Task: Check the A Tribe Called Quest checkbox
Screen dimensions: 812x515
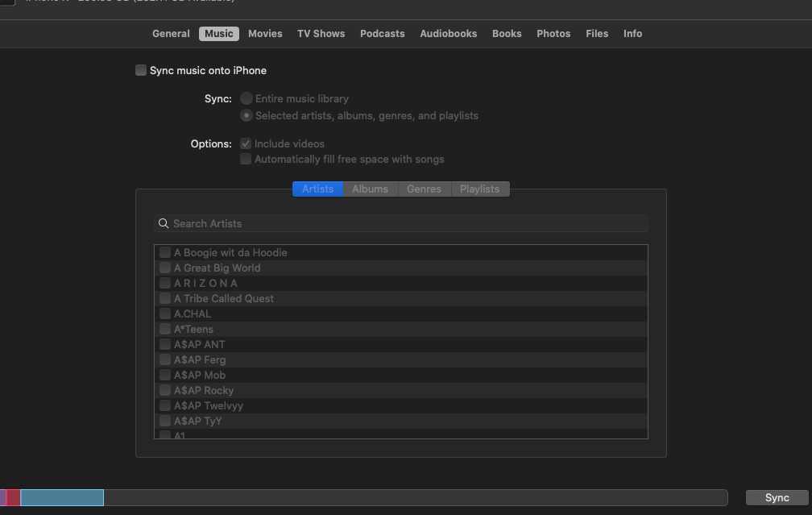Action: coord(164,298)
